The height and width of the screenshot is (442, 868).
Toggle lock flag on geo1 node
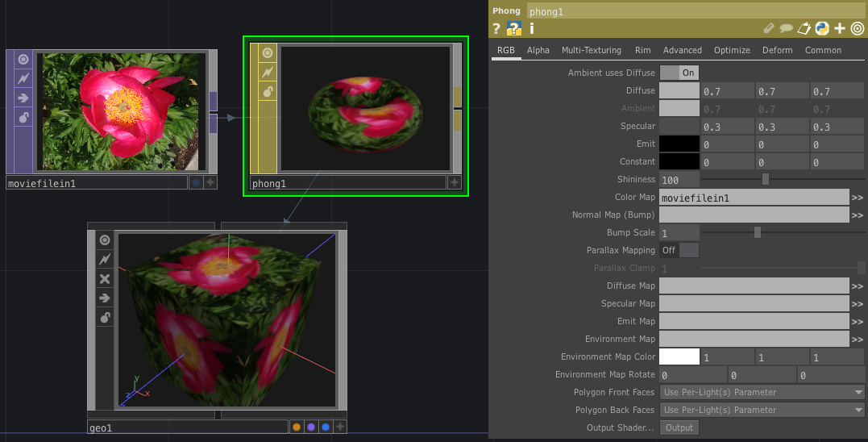105,317
